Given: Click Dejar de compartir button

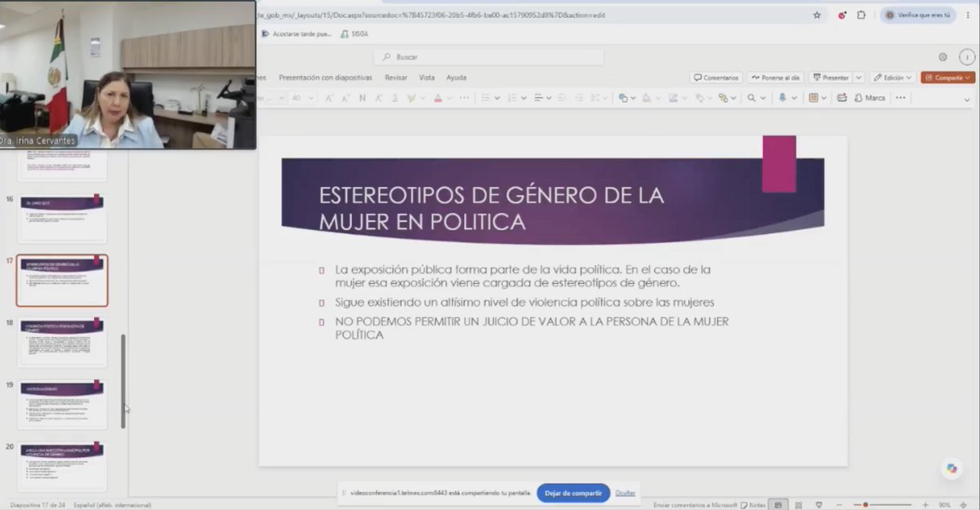Looking at the screenshot, I should [x=573, y=493].
